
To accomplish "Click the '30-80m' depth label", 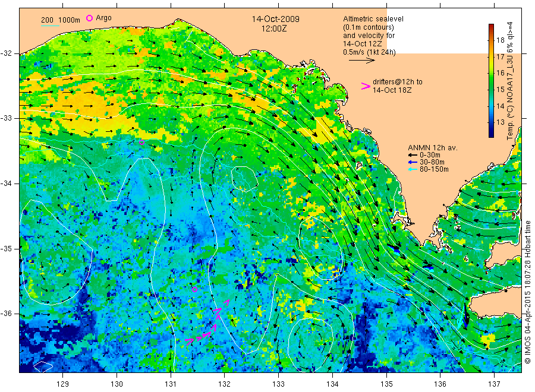I will tap(432, 162).
